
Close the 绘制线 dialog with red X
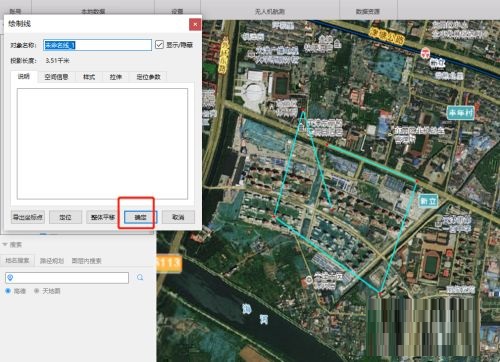pyautogui.click(x=195, y=24)
